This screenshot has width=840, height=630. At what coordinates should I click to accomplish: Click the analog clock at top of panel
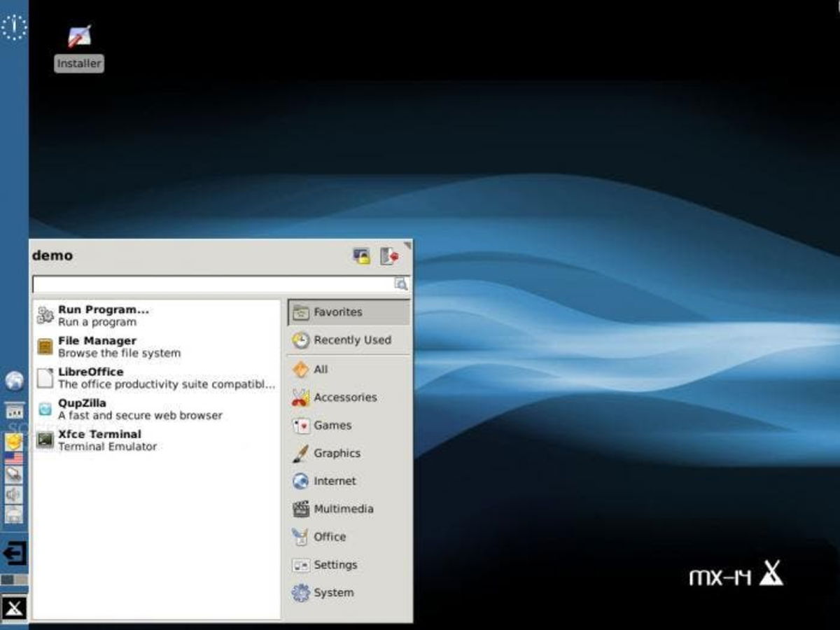14,27
